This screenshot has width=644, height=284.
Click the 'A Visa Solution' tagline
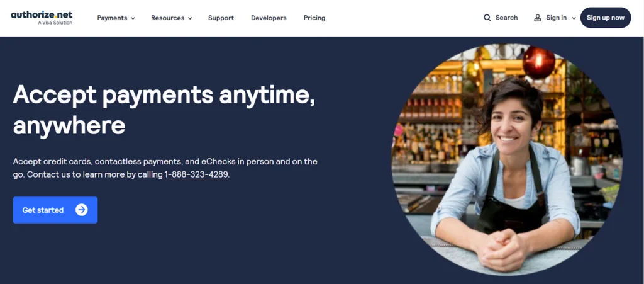[55, 23]
